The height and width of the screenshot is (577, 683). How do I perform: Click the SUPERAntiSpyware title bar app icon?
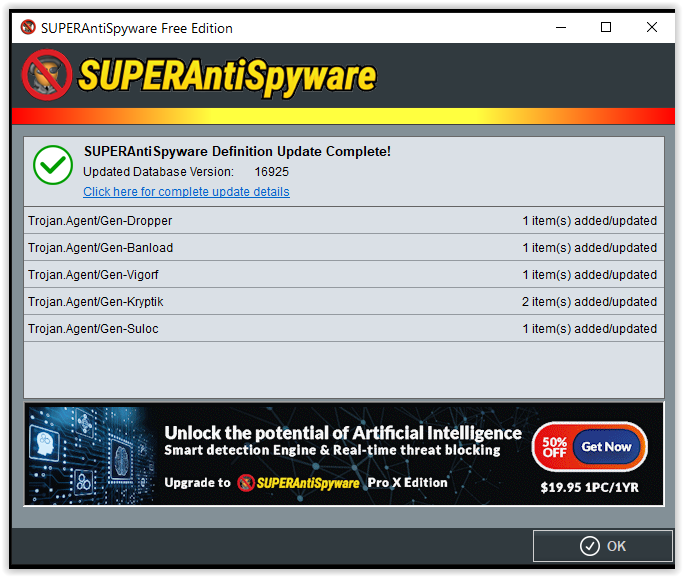pyautogui.click(x=27, y=27)
